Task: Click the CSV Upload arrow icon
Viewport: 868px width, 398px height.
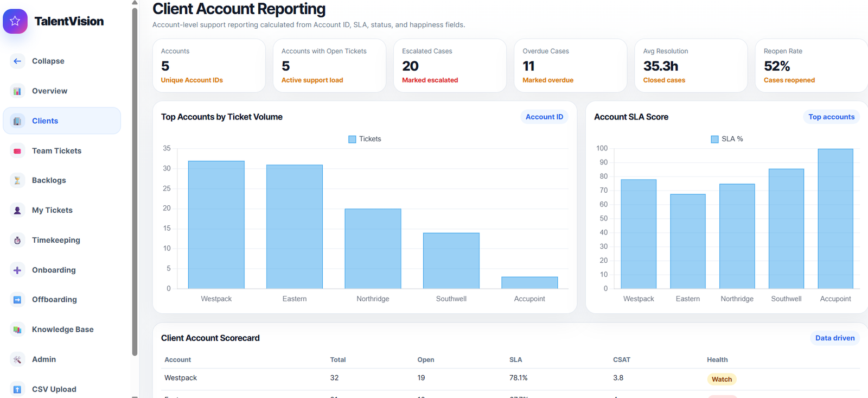Action: click(17, 389)
